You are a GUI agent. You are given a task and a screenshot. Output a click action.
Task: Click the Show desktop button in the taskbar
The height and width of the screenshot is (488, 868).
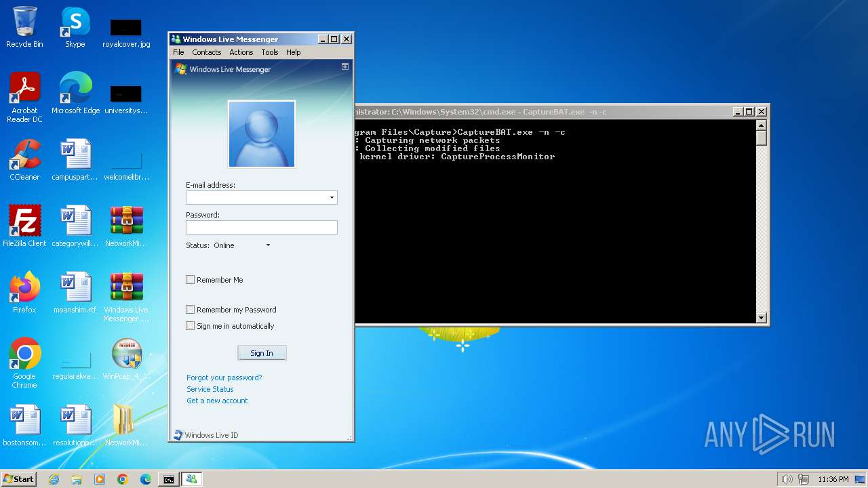[861, 479]
